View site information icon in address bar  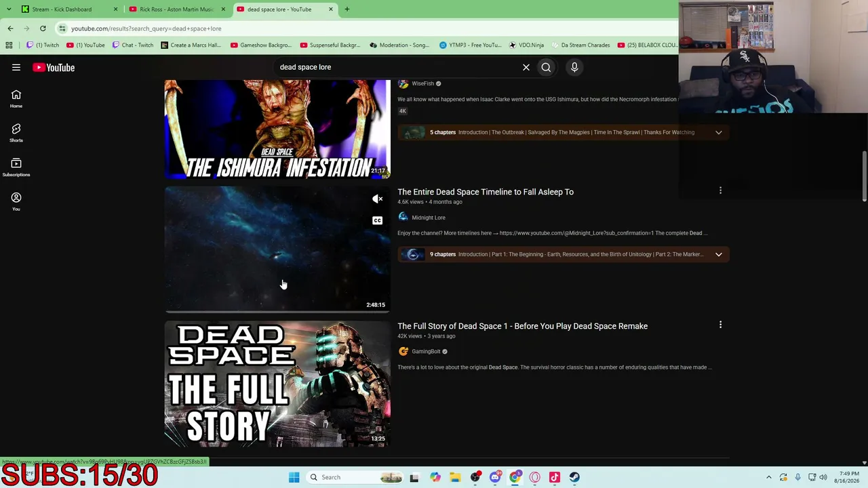[x=62, y=28]
